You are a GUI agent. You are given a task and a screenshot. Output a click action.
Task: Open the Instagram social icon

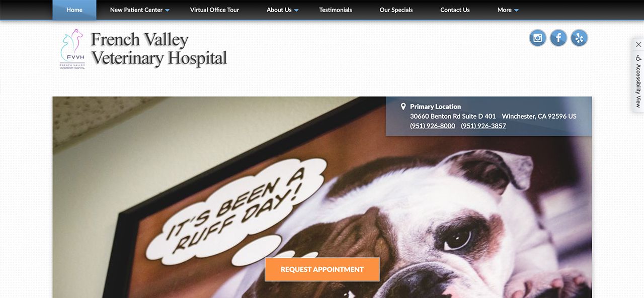pyautogui.click(x=538, y=38)
